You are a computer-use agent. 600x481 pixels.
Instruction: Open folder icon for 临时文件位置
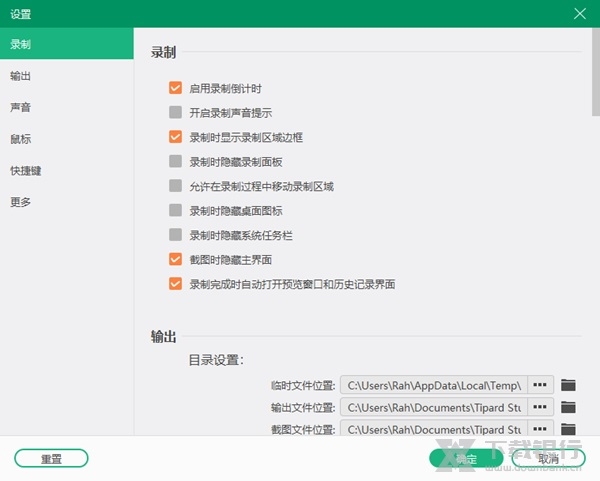pyautogui.click(x=568, y=385)
